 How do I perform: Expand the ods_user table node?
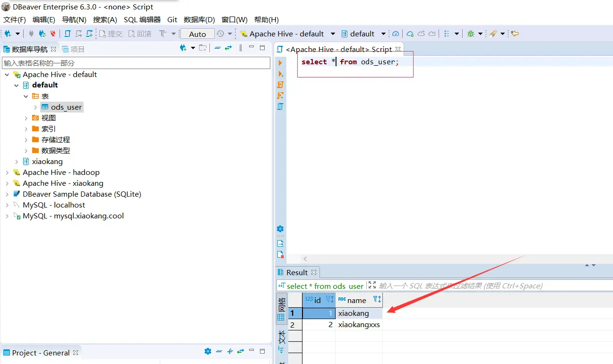(35, 107)
